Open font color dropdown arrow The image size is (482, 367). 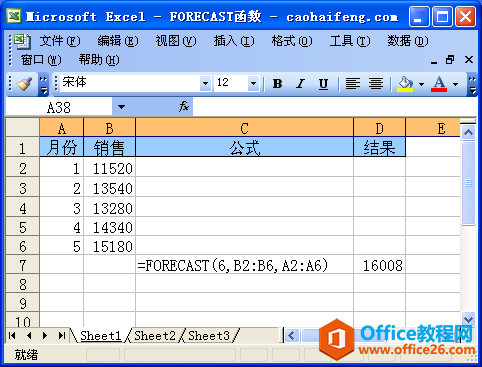click(455, 84)
